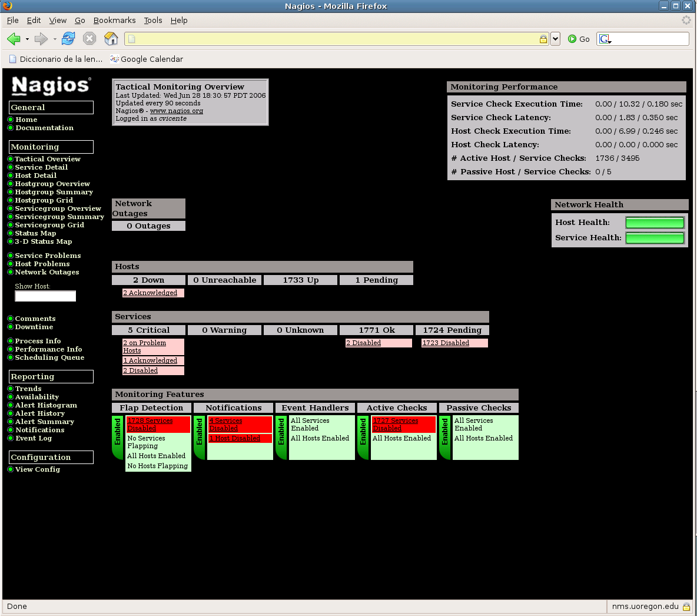The image size is (697, 616).
Task: Open the Go menu
Action: pos(80,21)
